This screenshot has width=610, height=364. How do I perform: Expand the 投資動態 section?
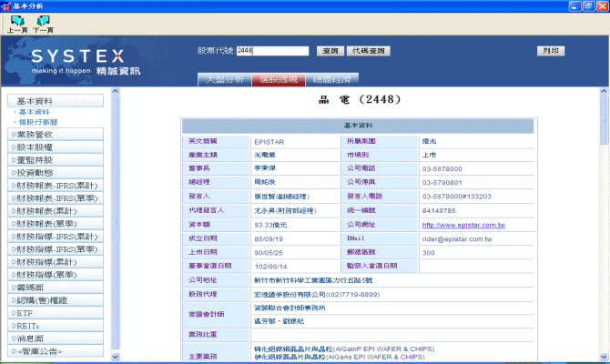(x=56, y=173)
